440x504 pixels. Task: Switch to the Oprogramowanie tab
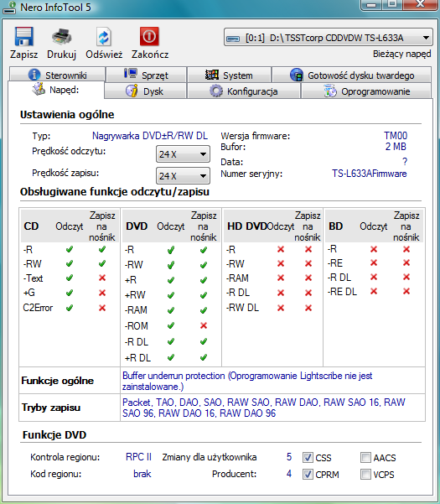366,91
